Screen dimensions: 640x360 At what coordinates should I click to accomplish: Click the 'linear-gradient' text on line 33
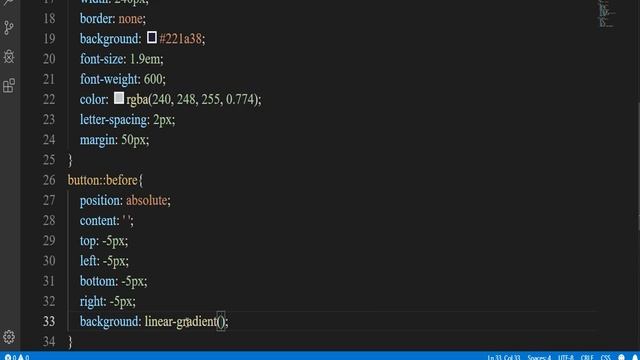tap(181, 322)
